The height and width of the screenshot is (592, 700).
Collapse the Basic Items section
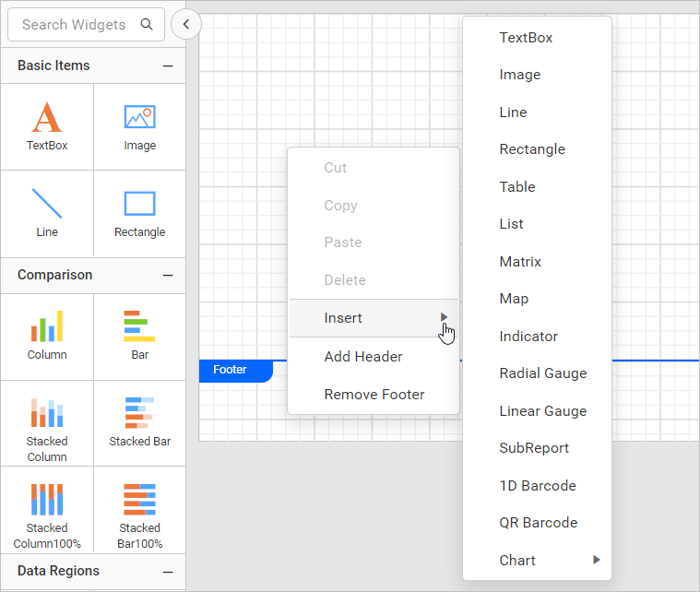pyautogui.click(x=168, y=66)
